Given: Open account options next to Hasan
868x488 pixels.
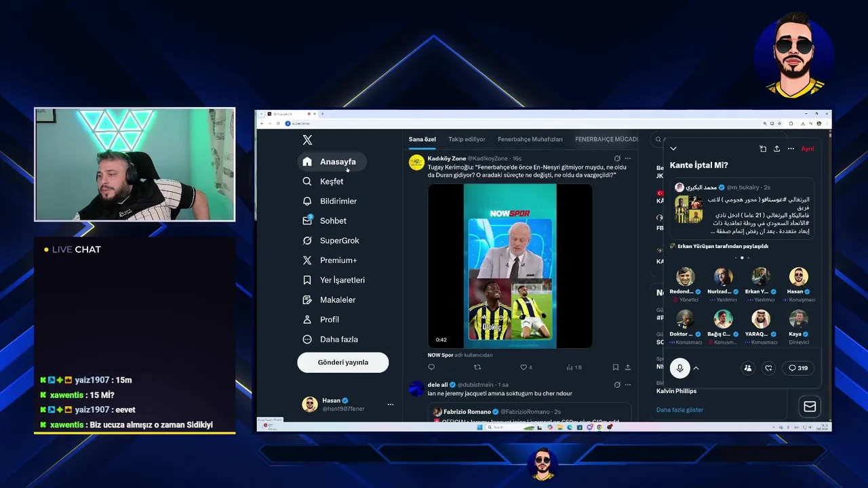Looking at the screenshot, I should coord(390,405).
